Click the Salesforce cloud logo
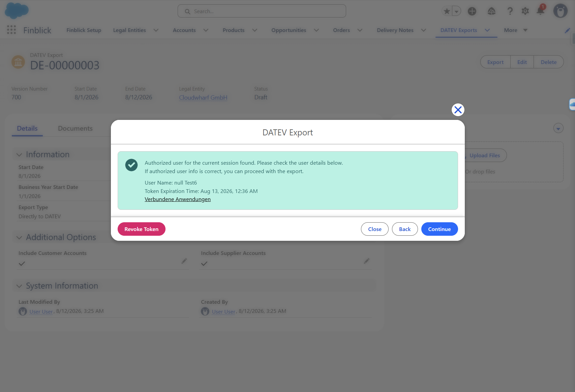The image size is (575, 392). coord(17,11)
